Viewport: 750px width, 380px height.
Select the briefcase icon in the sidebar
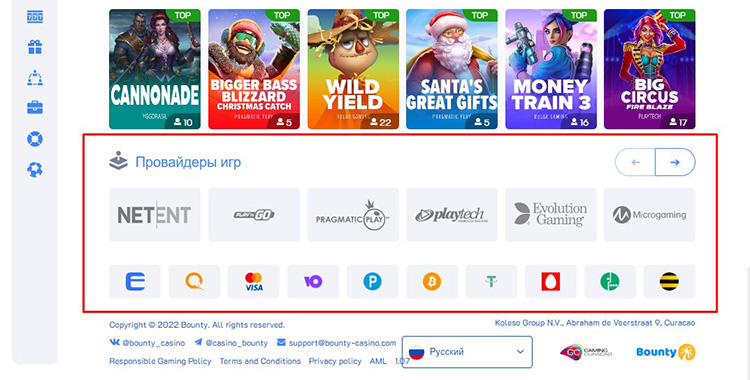coord(34,107)
